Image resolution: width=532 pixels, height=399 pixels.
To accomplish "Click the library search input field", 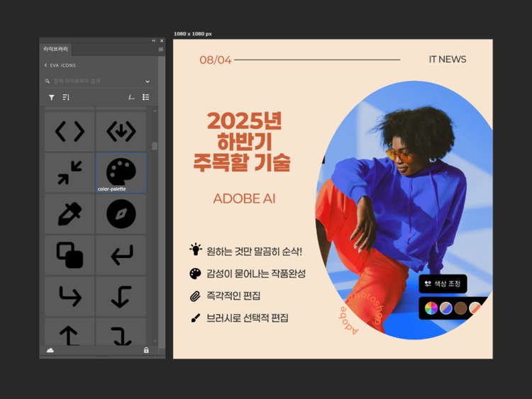I will (97, 82).
